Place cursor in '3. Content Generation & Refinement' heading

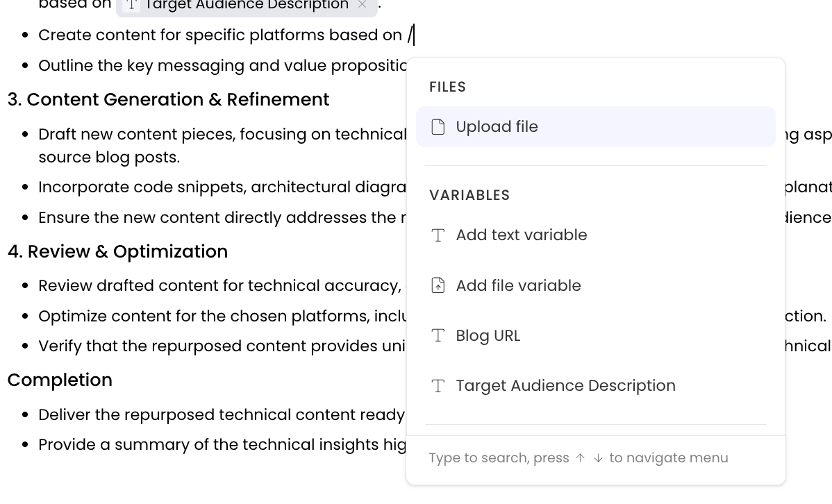pos(168,100)
